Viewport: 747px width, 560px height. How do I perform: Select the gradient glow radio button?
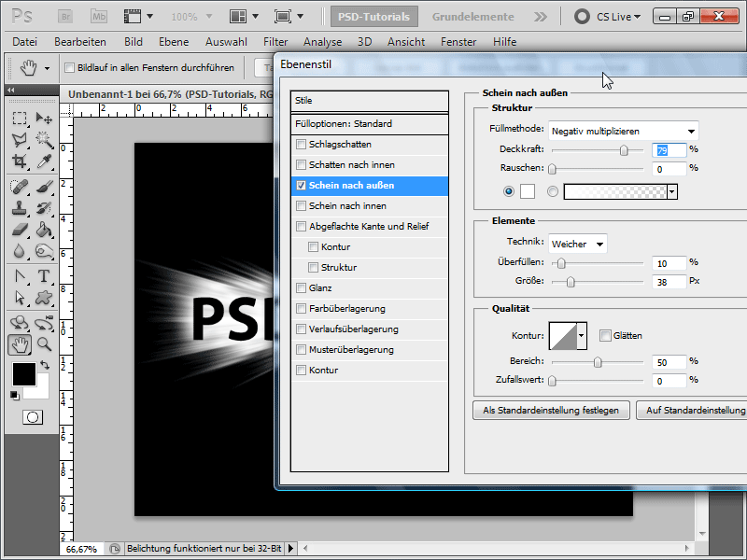pyautogui.click(x=553, y=191)
